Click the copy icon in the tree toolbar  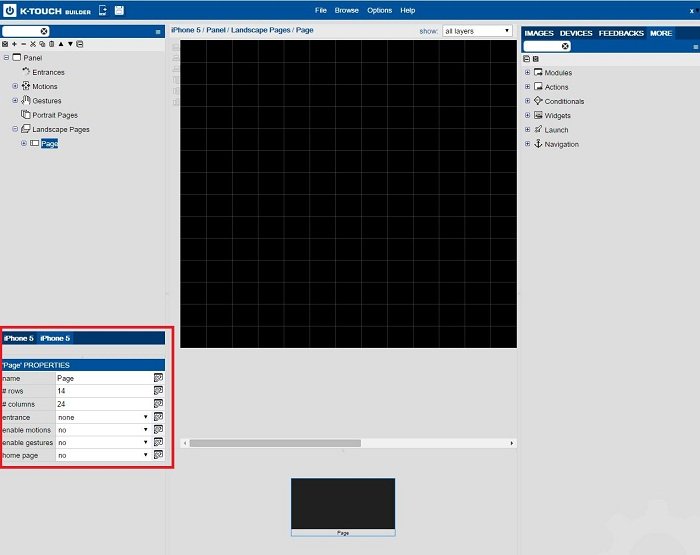[42, 44]
